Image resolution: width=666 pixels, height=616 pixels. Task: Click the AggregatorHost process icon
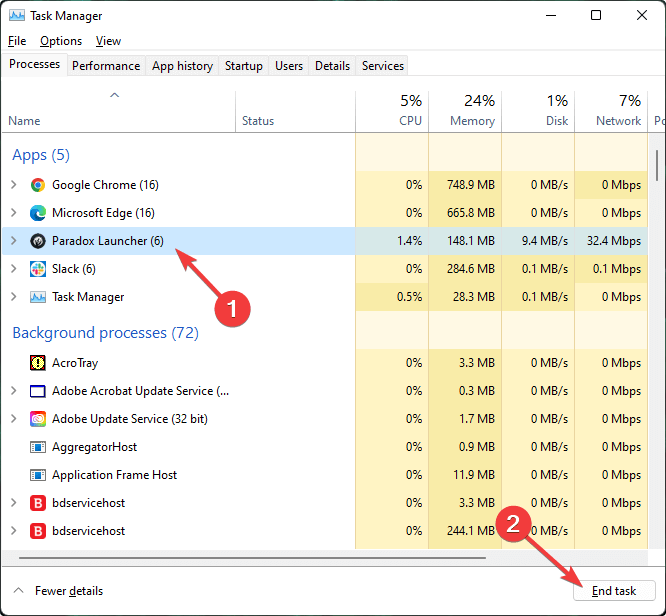coord(38,447)
